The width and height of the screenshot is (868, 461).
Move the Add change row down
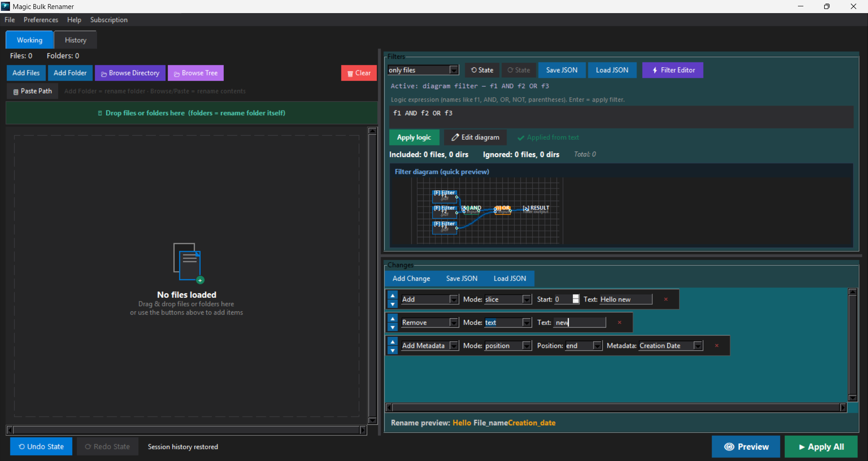click(393, 304)
